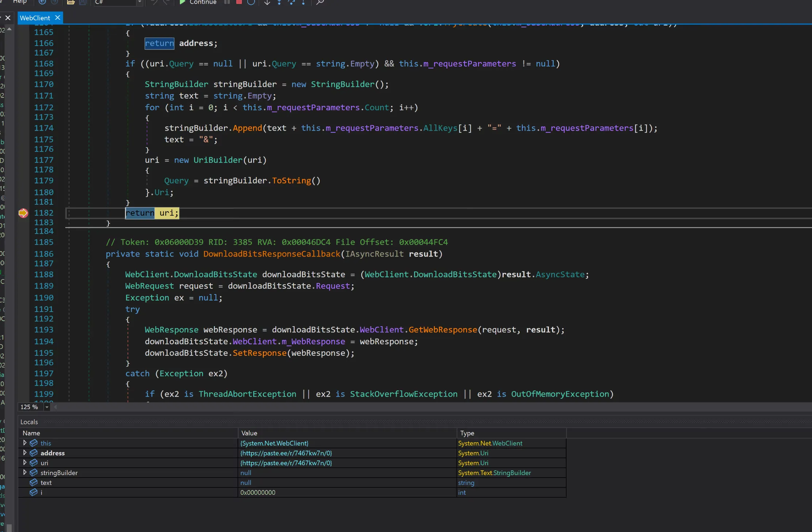
Task: Expand the 'address' local variable
Action: point(25,453)
